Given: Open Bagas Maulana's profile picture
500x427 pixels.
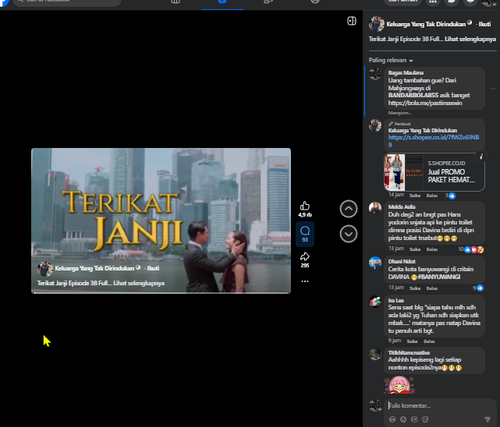Looking at the screenshot, I should click(x=375, y=74).
